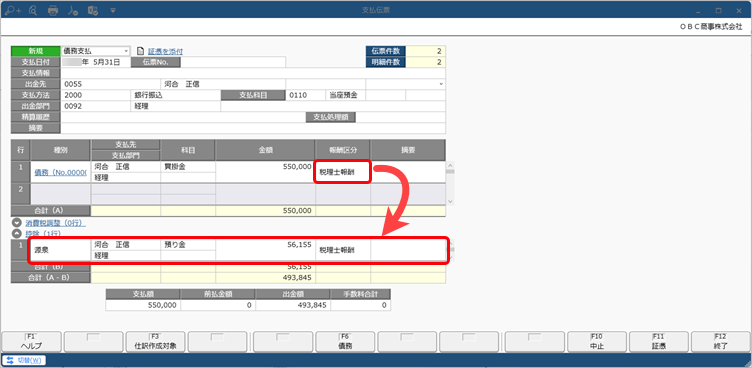Click the 493,845 合計（A - B） value
752x368 pixels.
[265, 278]
